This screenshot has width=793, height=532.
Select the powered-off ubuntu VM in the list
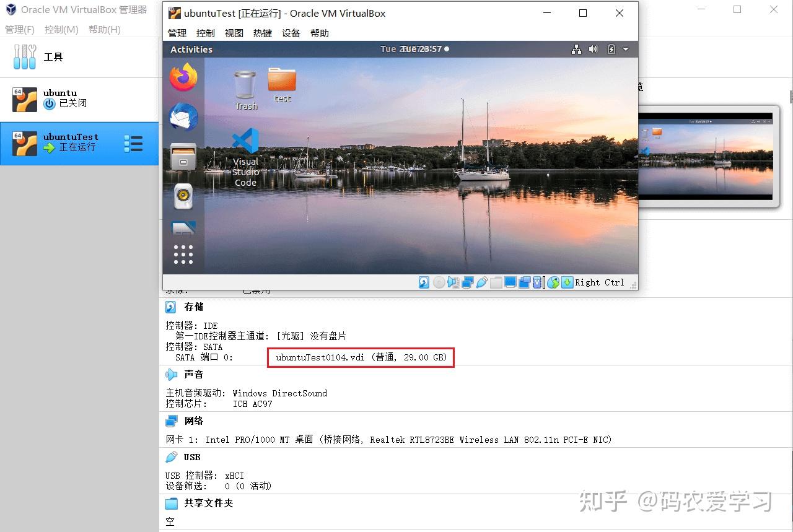coord(59,98)
